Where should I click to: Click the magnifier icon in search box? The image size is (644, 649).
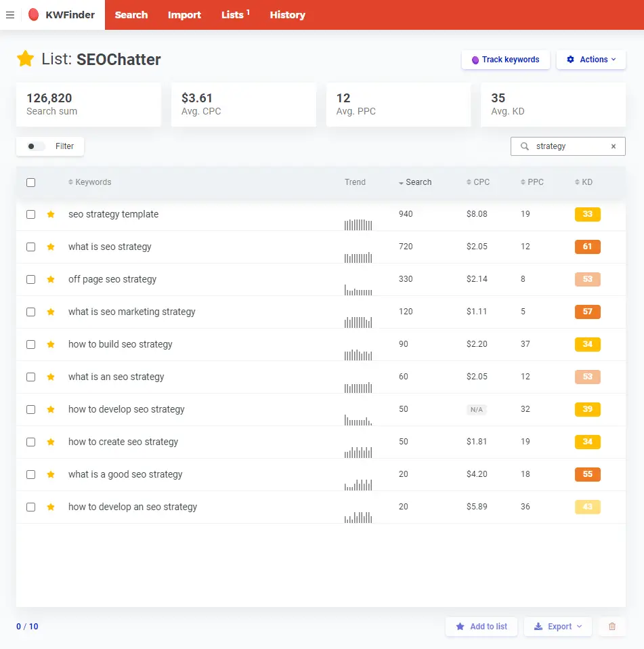524,146
